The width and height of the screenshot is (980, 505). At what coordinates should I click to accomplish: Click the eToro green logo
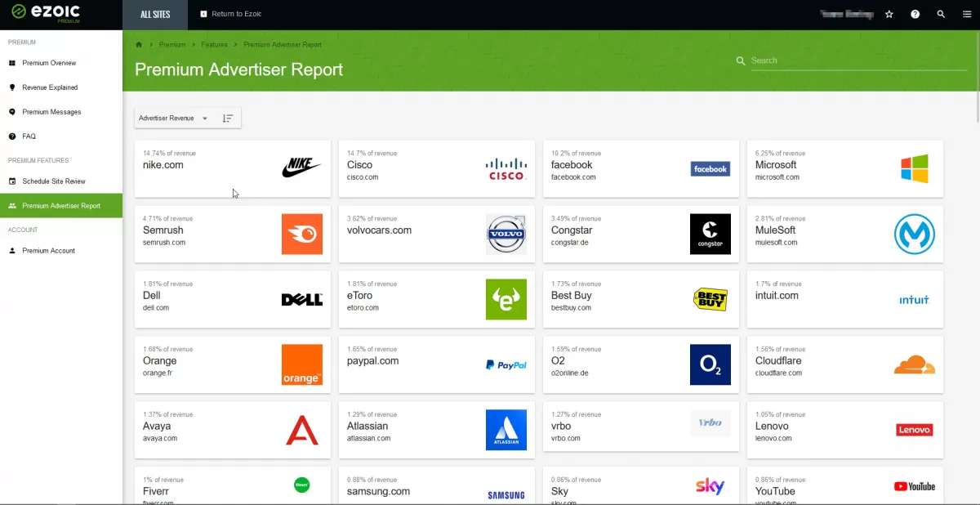click(506, 299)
